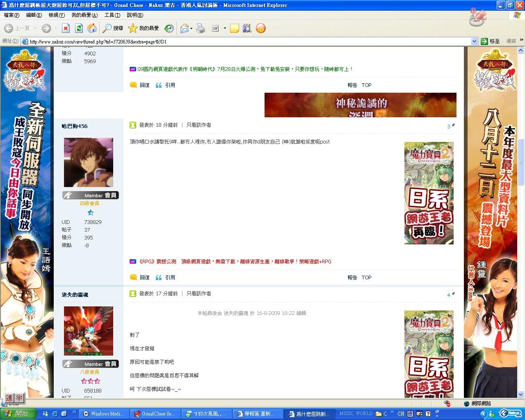Image resolution: width=525 pixels, height=420 pixels.
Task: Open the 編輯(E) menu
Action: pos(34,15)
